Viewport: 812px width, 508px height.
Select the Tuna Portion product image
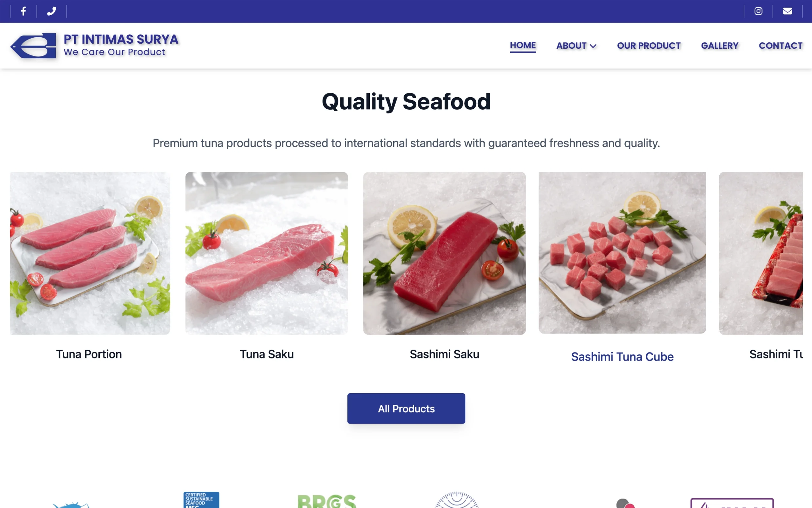click(x=90, y=253)
